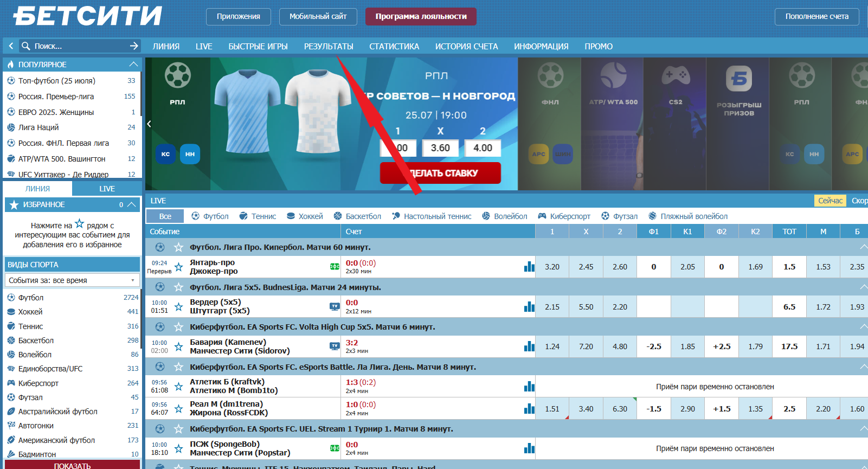This screenshot has height=469, width=868.
Task: Collapse the Лига Про Кипербол group
Action: point(863,247)
